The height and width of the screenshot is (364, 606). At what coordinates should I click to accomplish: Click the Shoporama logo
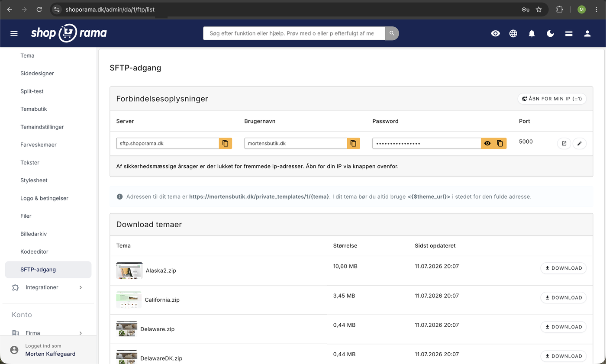(69, 33)
